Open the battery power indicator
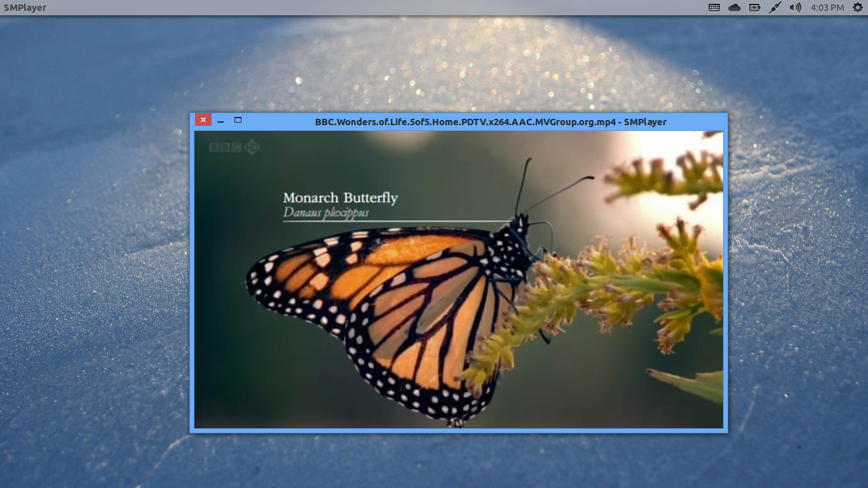The height and width of the screenshot is (488, 868). (x=755, y=8)
